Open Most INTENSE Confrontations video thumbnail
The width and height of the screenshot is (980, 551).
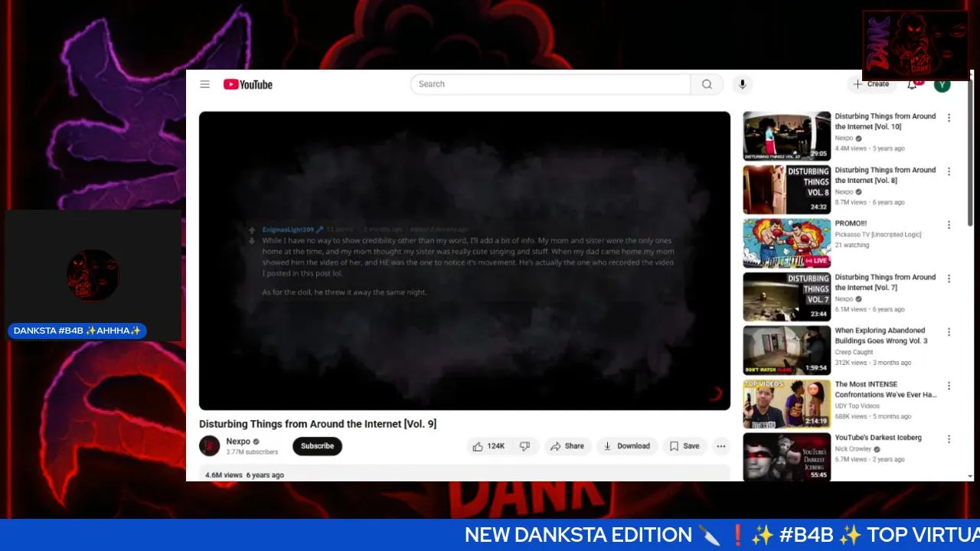(x=786, y=404)
